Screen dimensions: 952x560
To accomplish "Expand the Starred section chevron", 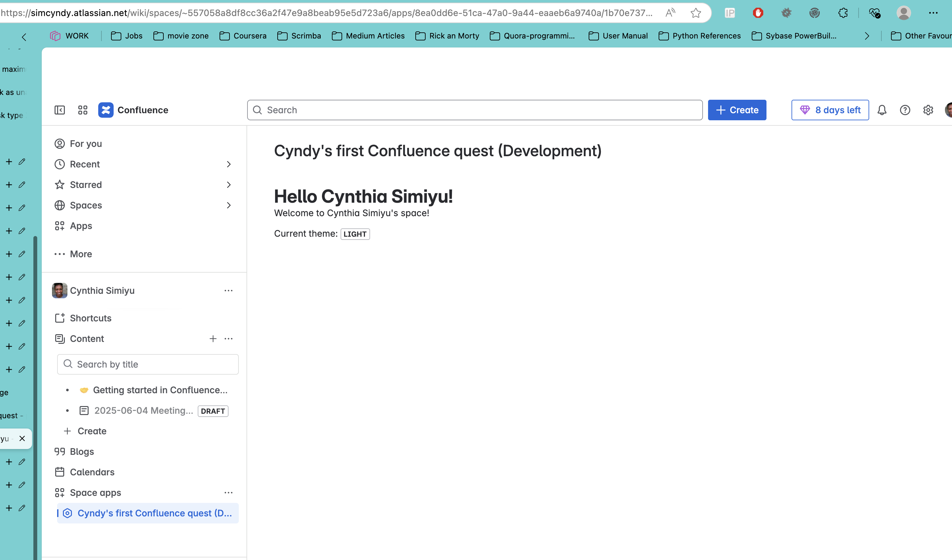I will click(x=229, y=185).
